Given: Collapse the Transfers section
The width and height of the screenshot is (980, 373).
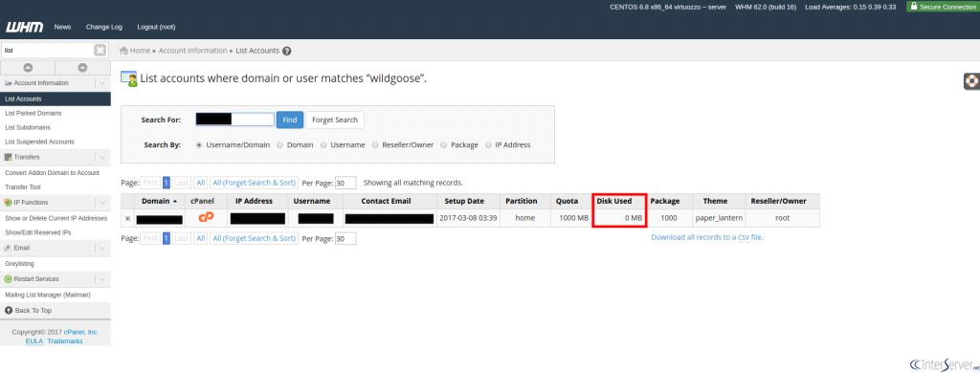Looking at the screenshot, I should (x=102, y=158).
